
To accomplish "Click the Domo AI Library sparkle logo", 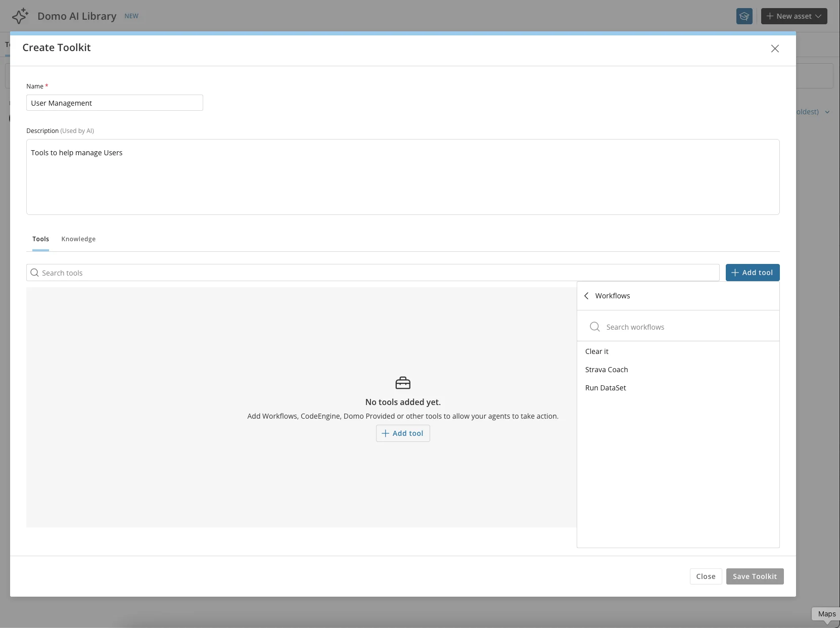I will click(20, 16).
